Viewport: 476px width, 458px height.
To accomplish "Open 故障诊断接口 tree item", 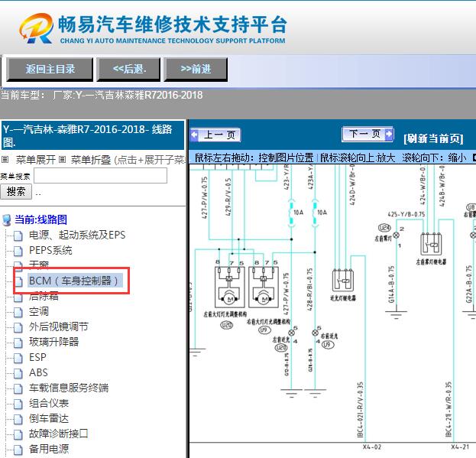I will [x=59, y=434].
